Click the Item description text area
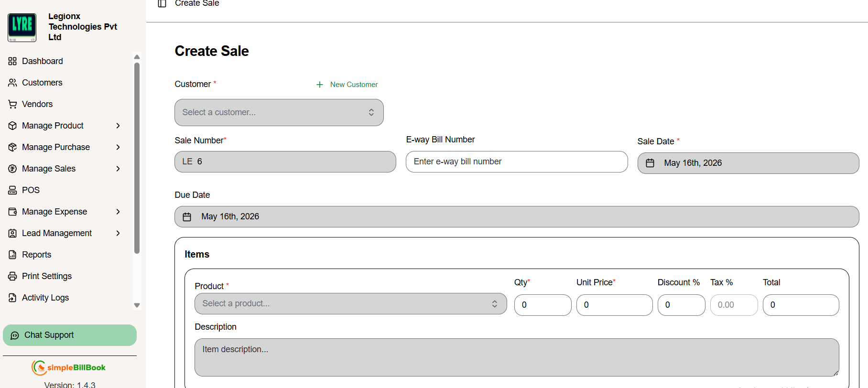The height and width of the screenshot is (388, 868). [517, 357]
